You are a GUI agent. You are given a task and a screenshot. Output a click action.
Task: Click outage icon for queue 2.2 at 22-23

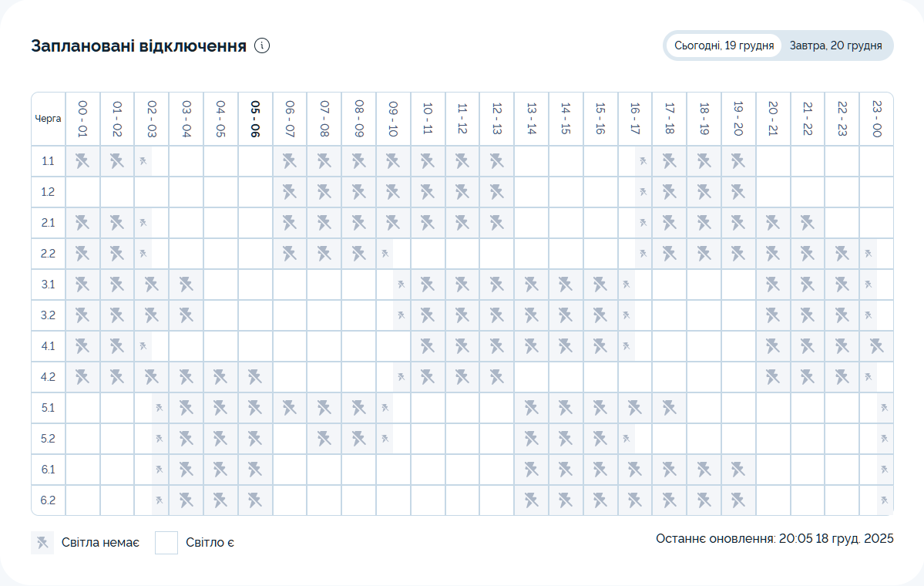pos(842,254)
